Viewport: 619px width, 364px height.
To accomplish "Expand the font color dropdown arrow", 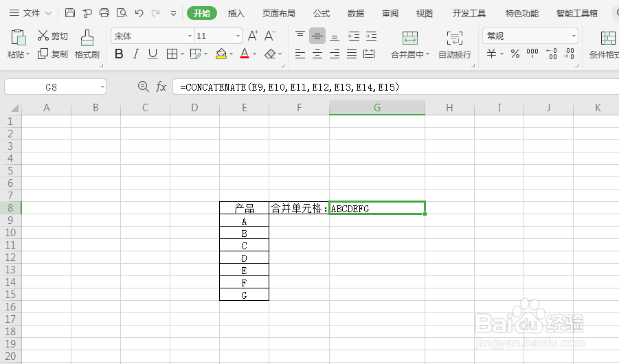I will click(x=254, y=54).
